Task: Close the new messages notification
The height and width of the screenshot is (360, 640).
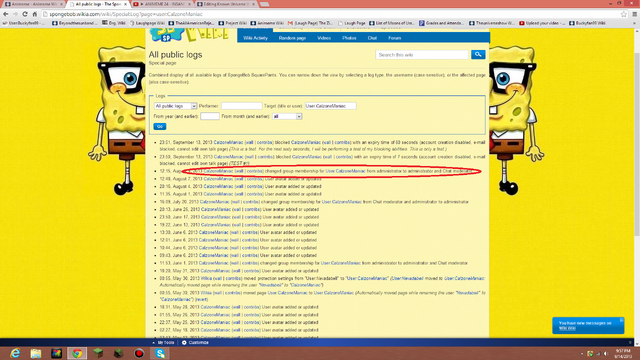Action: (621, 320)
